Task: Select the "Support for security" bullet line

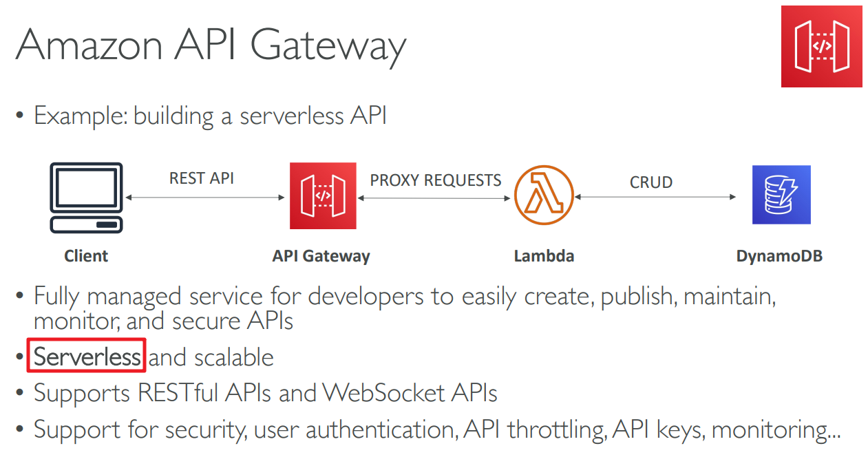Action: [436, 429]
